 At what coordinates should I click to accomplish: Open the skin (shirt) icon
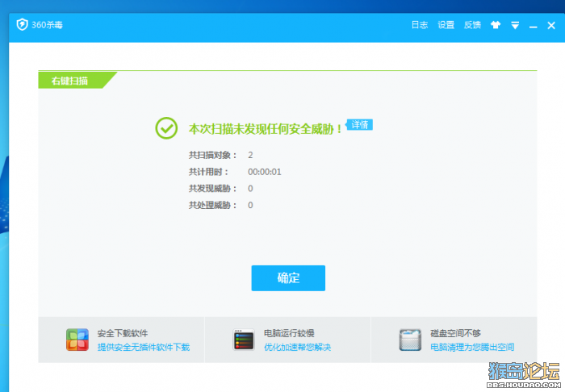coord(496,25)
